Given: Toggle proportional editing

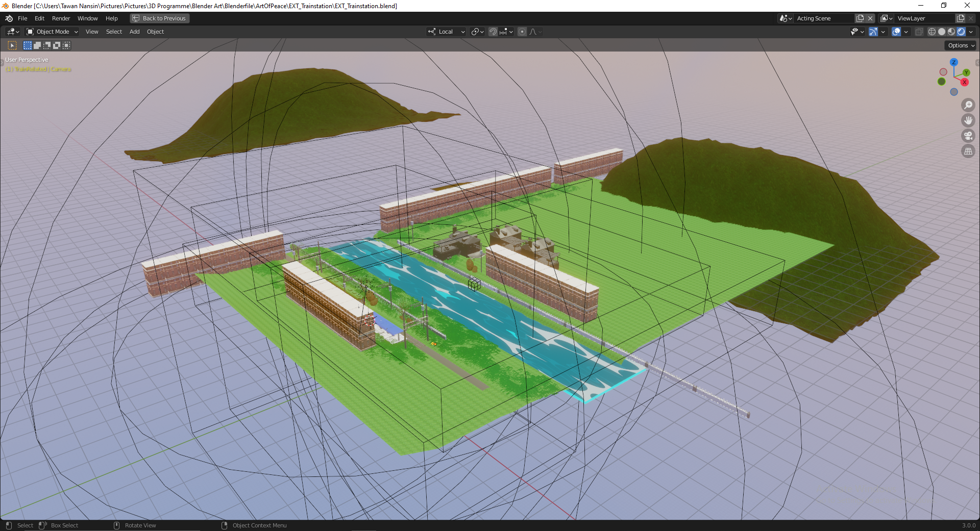Looking at the screenshot, I should (x=522, y=32).
